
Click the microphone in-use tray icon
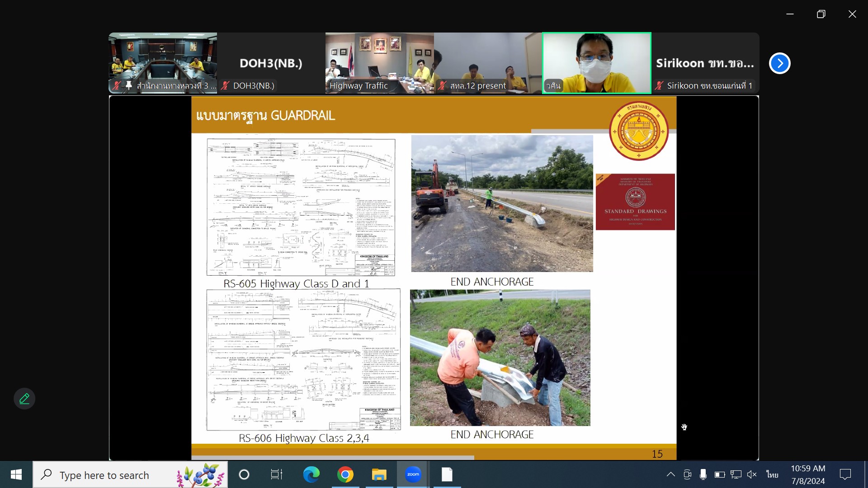[x=703, y=474]
